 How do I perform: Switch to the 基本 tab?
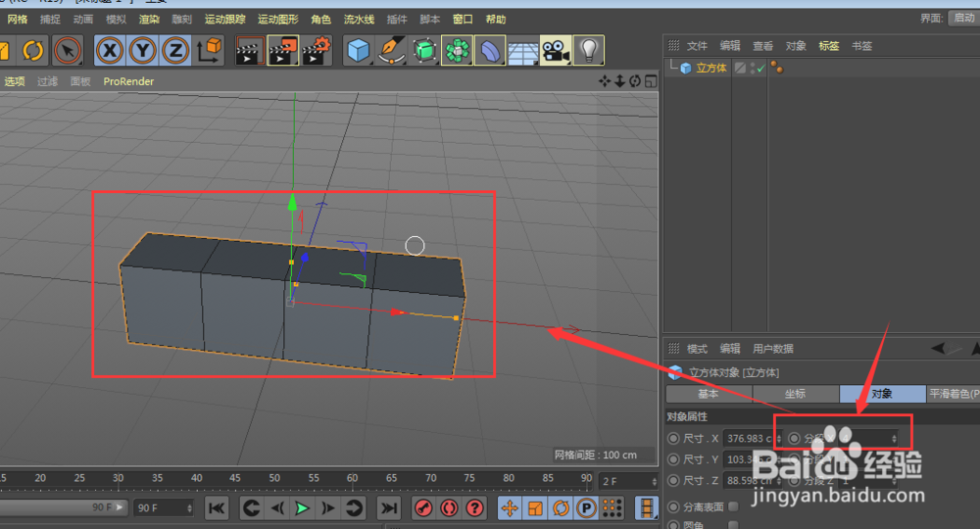[709, 394]
